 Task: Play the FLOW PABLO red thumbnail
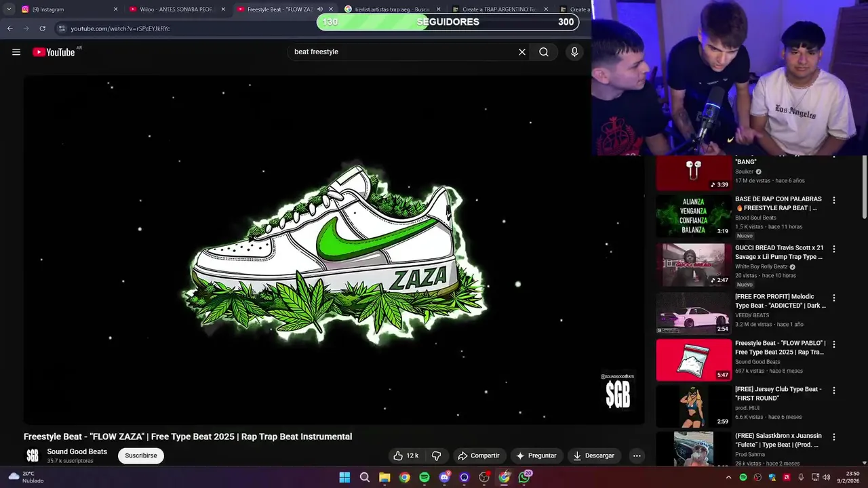tap(694, 360)
